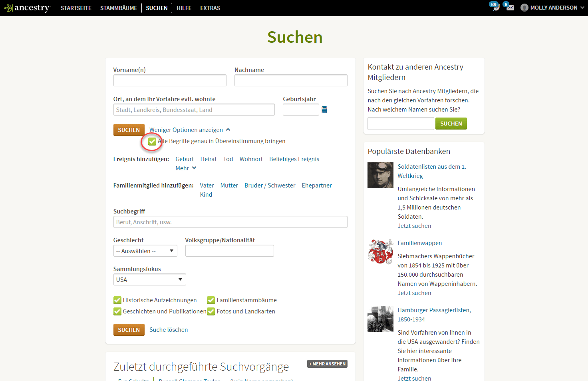Uncheck Familienstammbäume
Image resolution: width=588 pixels, height=381 pixels.
pos(211,300)
